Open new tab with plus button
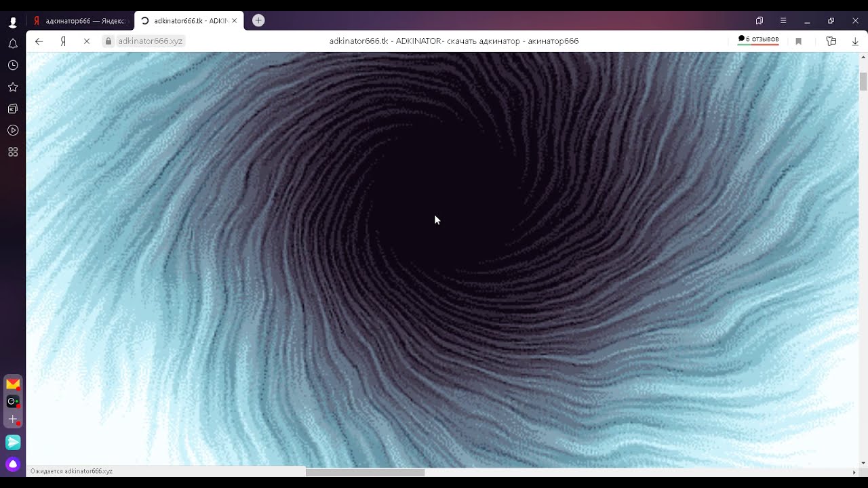Viewport: 868px width, 488px height. [258, 20]
